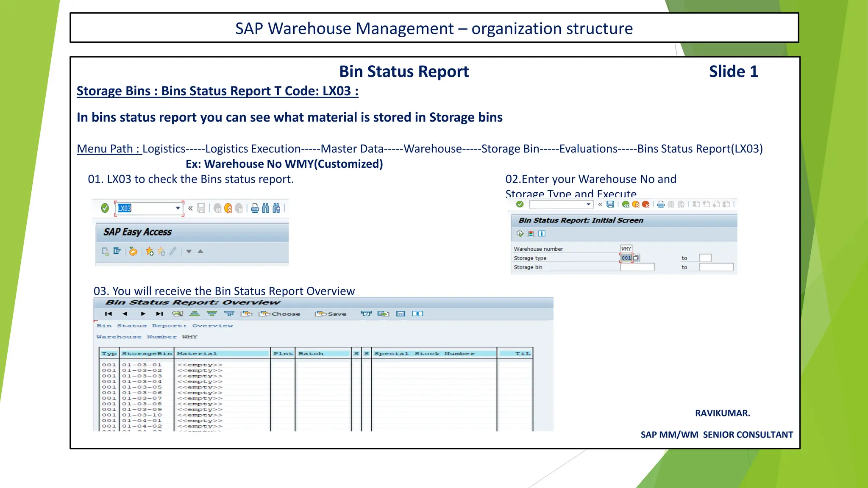Image resolution: width=868 pixels, height=488 pixels.
Task: Click Execute clock icon below Initial Screen title
Action: [520, 233]
